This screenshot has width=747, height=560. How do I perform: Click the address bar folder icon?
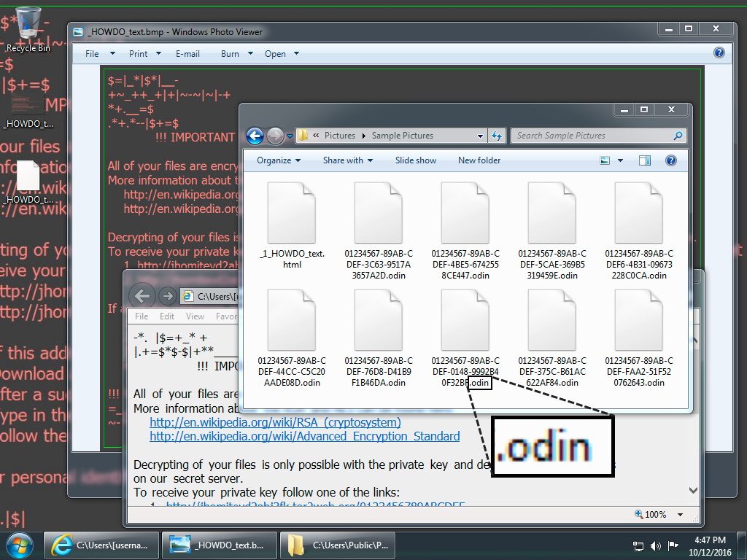click(303, 136)
